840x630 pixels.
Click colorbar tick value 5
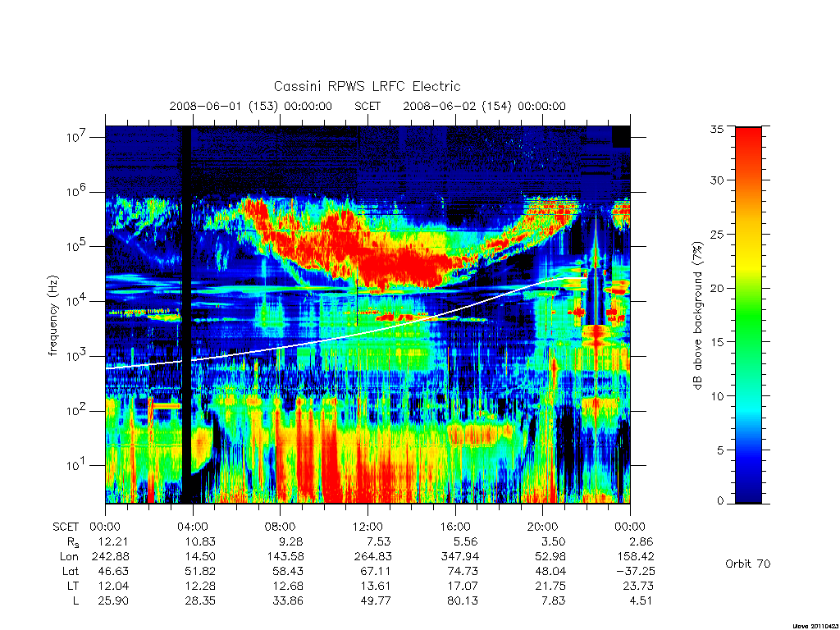tap(720, 450)
